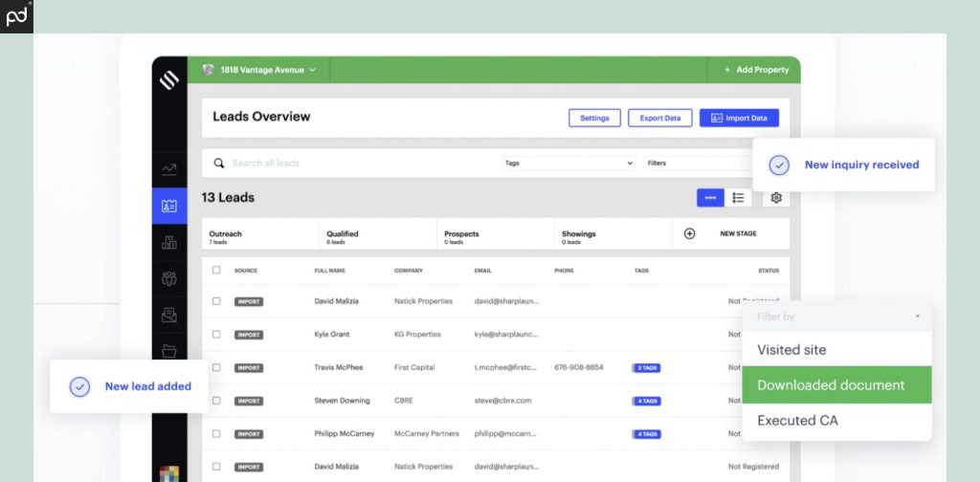This screenshot has height=482, width=980.
Task: Click the New lead added notification
Action: (129, 386)
